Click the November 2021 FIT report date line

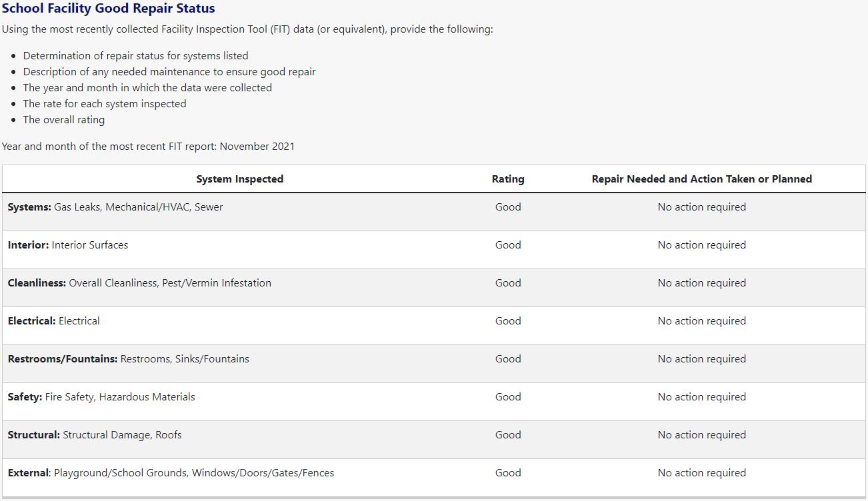pyautogui.click(x=148, y=147)
